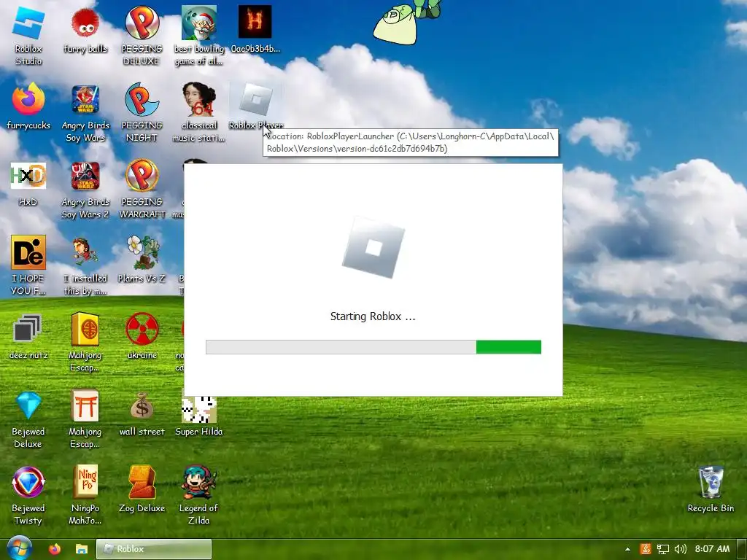Screen dimensions: 747x560
Task: Click the "Starting Roblox ..." text
Action: [373, 316]
